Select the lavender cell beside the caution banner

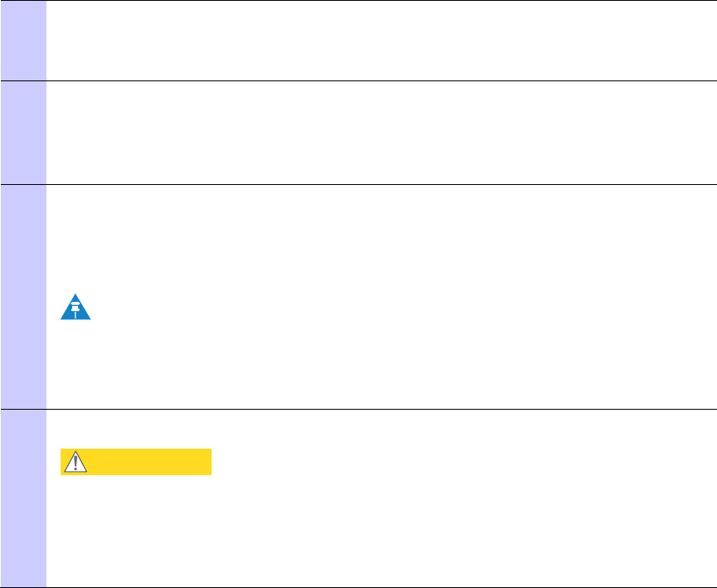pos(23,498)
